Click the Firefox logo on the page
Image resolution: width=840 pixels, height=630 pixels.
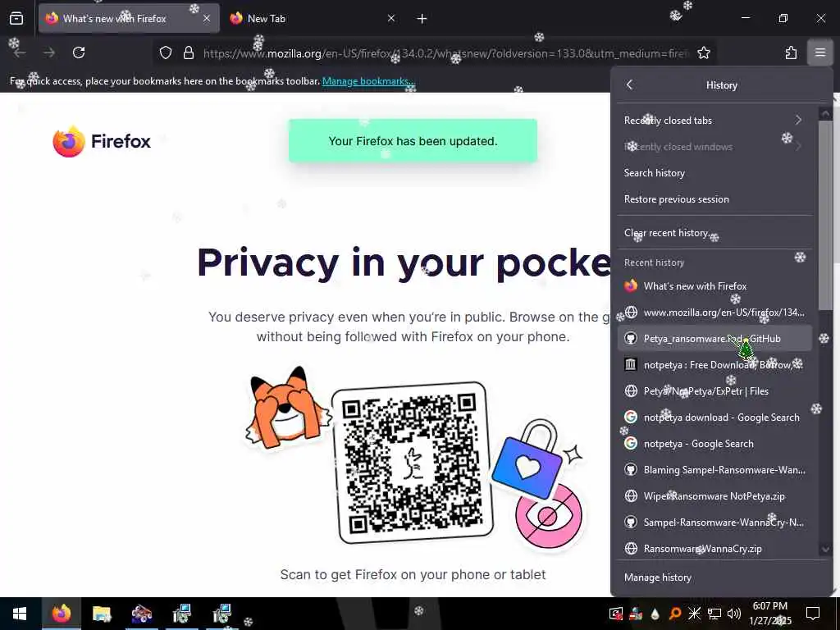coord(101,141)
